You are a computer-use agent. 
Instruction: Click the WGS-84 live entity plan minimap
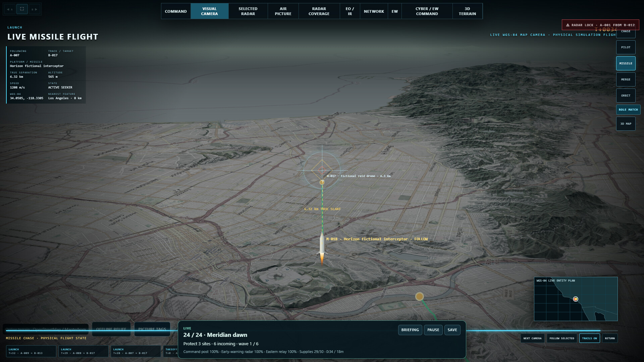pos(576,299)
